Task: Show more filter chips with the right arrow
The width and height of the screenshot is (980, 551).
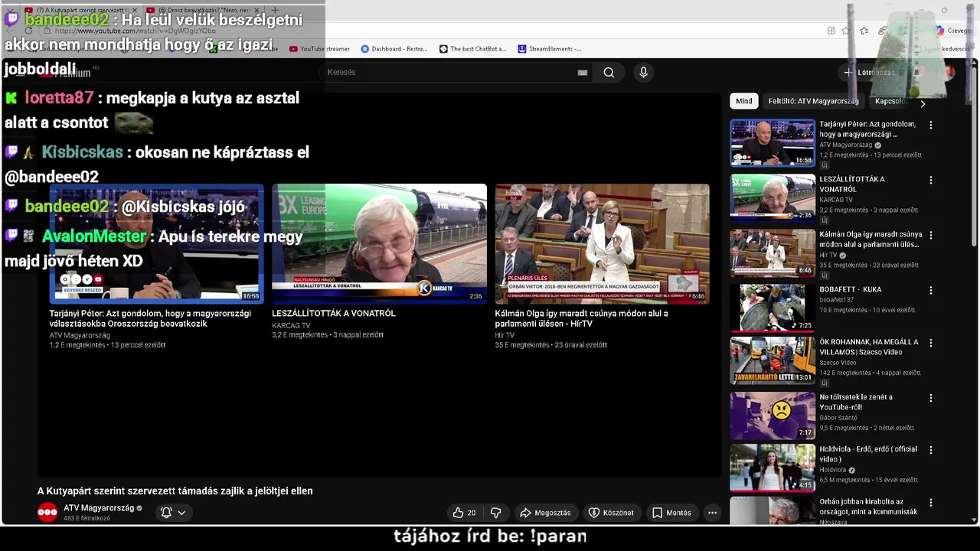Action: pos(923,103)
